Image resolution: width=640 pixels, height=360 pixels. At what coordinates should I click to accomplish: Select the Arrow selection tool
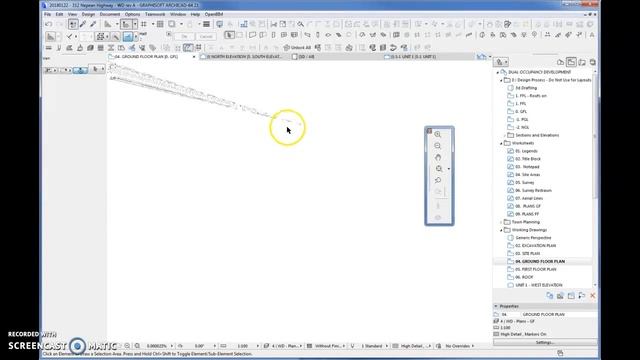click(230, 36)
